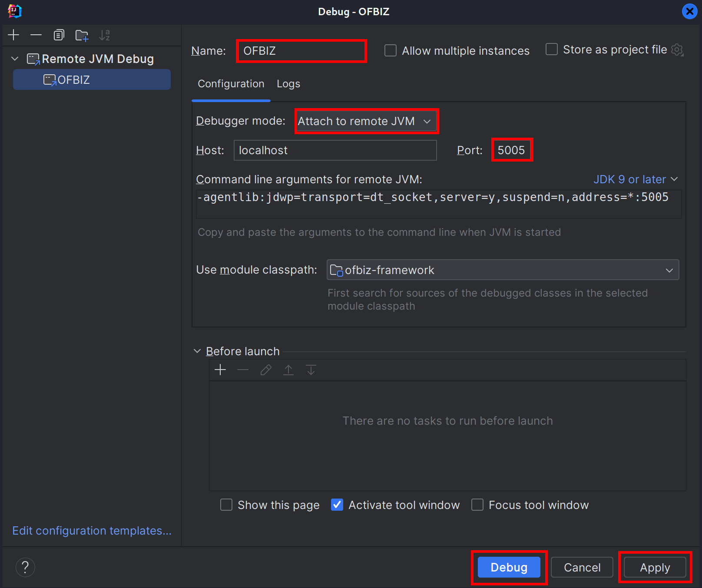Open the IntelliJ IDEA window icon menu
This screenshot has height=588, width=702.
tap(15, 11)
